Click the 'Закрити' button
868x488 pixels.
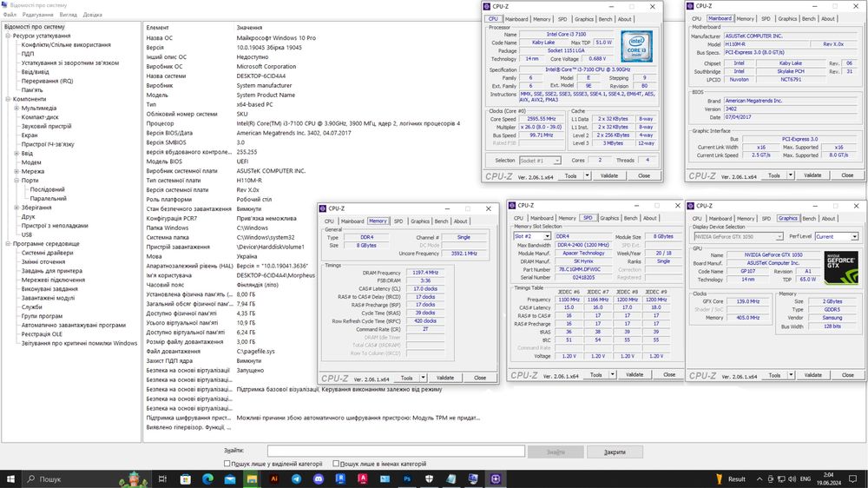615,452
